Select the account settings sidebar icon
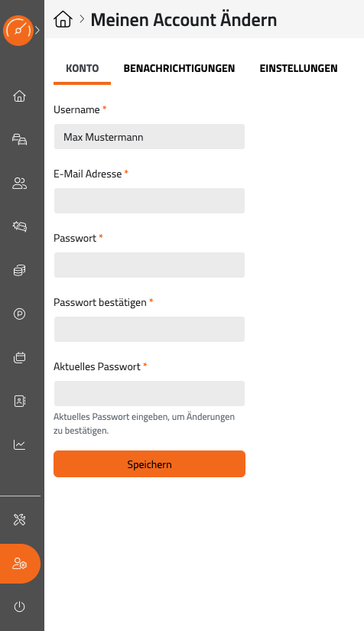 point(20,564)
